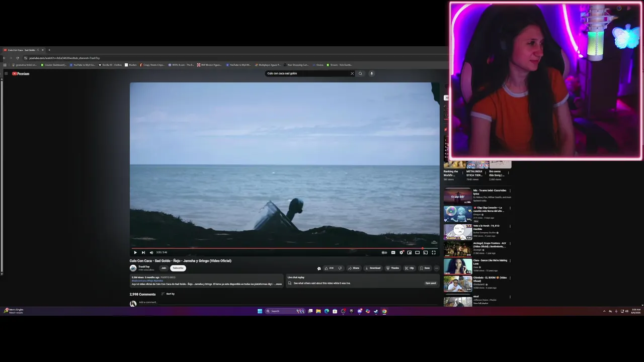Share the video
Viewport: 644px width, 362px height.
354,268
